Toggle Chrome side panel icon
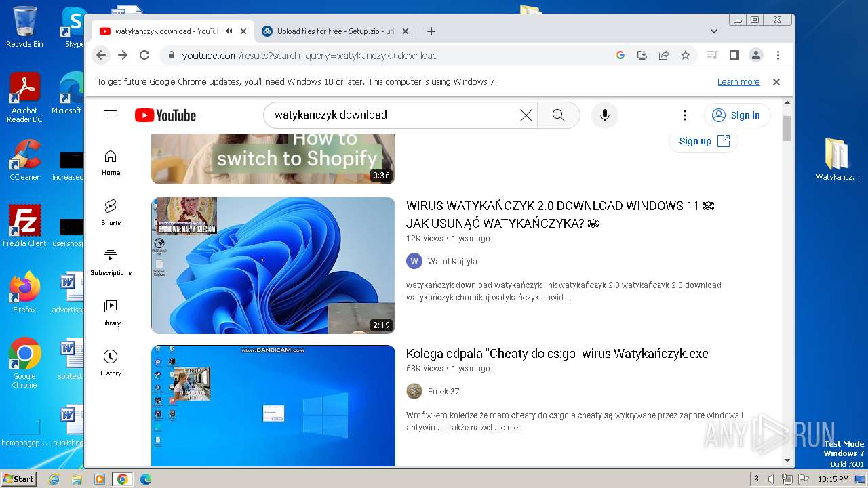 tap(734, 55)
